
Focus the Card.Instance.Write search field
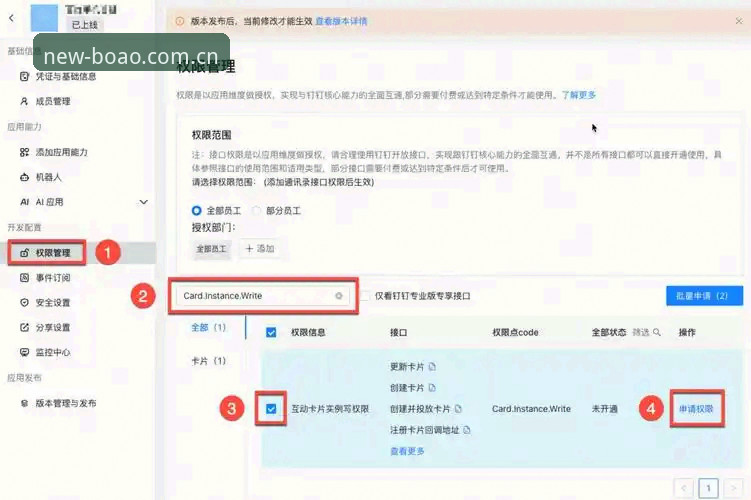click(263, 296)
